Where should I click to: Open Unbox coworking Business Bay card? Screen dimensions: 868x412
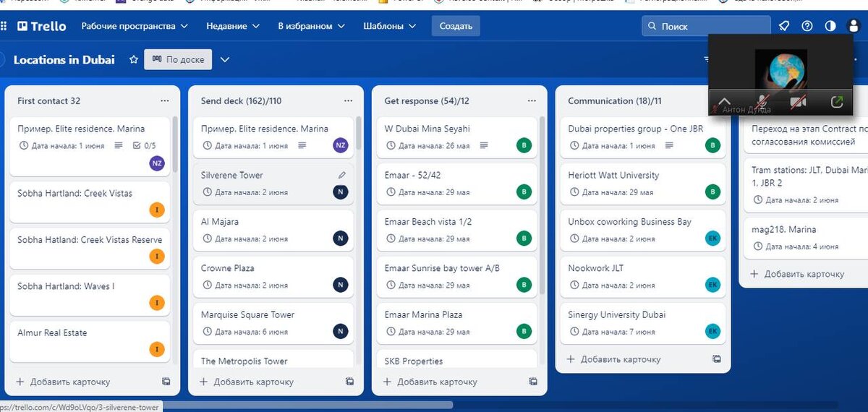point(643,229)
